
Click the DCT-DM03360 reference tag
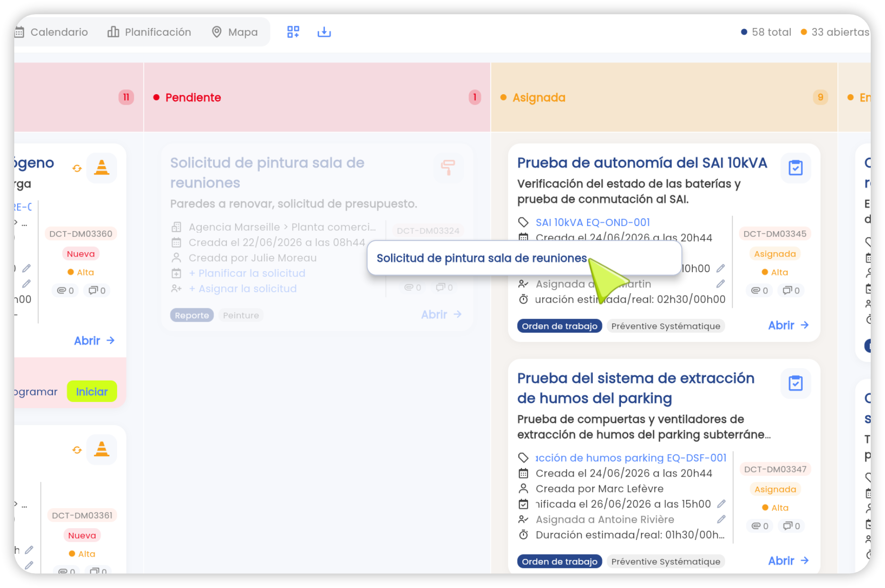(81, 234)
